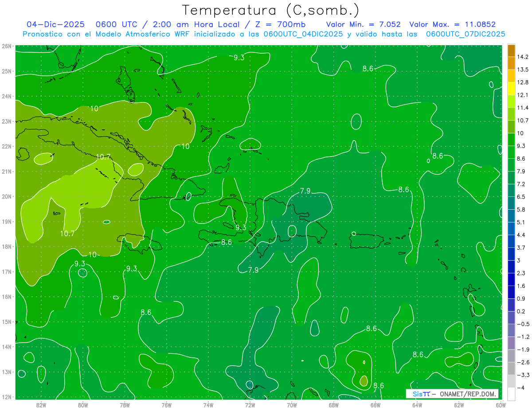
Task: Click the 78W longitude axis label
Action: tap(125, 405)
